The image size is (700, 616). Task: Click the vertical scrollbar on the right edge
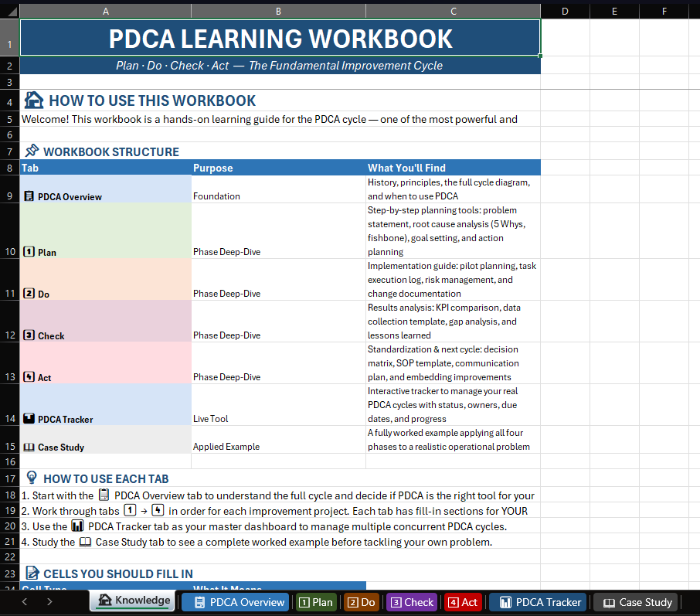(695, 309)
